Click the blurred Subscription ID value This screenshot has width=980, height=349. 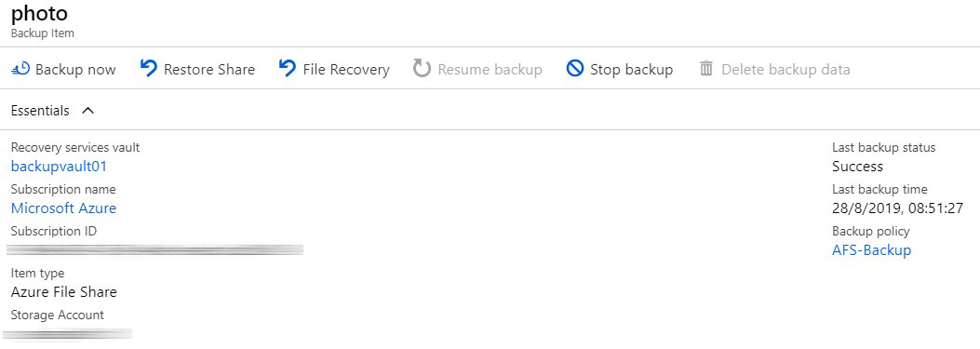coord(155,250)
